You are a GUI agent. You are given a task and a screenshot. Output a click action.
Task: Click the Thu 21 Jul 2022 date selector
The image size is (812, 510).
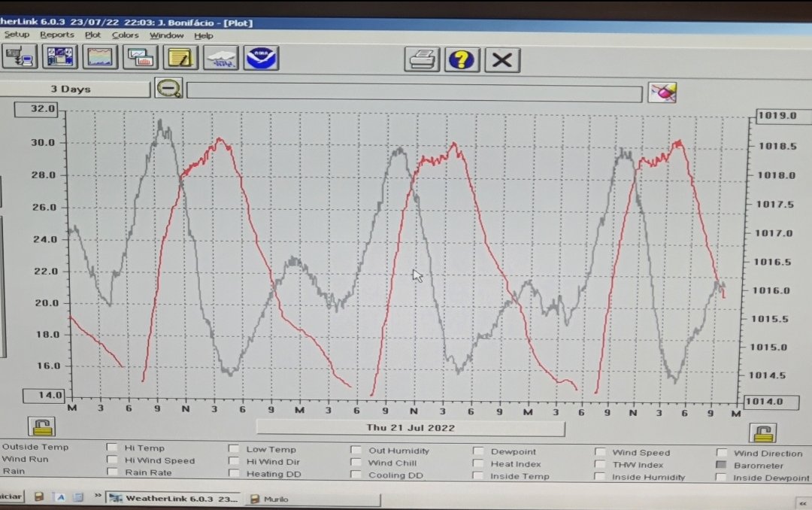click(x=410, y=428)
